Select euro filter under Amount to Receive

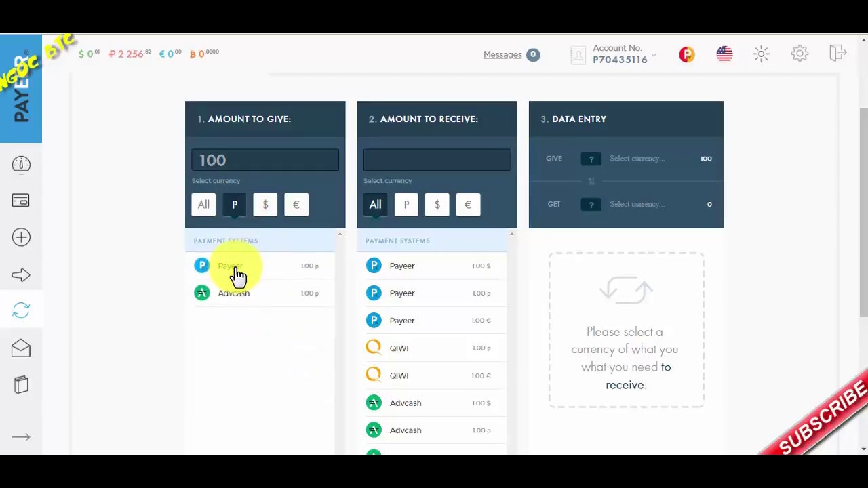[468, 205]
